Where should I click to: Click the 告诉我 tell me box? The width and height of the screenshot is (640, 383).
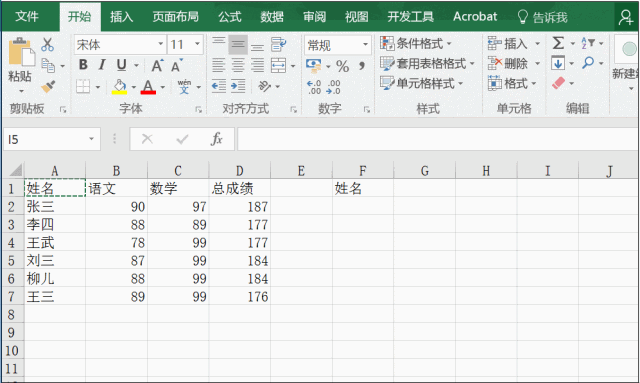[542, 17]
